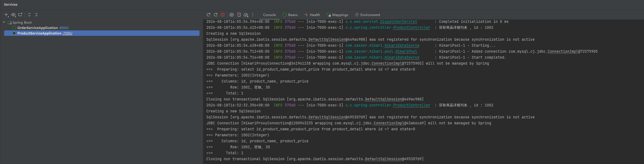
Task: Open HikariDataSource link in 'Starting...' line
Action: [402, 45]
